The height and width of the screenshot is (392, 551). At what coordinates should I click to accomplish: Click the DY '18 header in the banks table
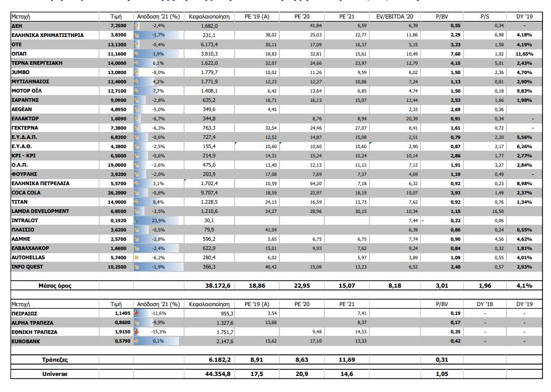click(486, 304)
